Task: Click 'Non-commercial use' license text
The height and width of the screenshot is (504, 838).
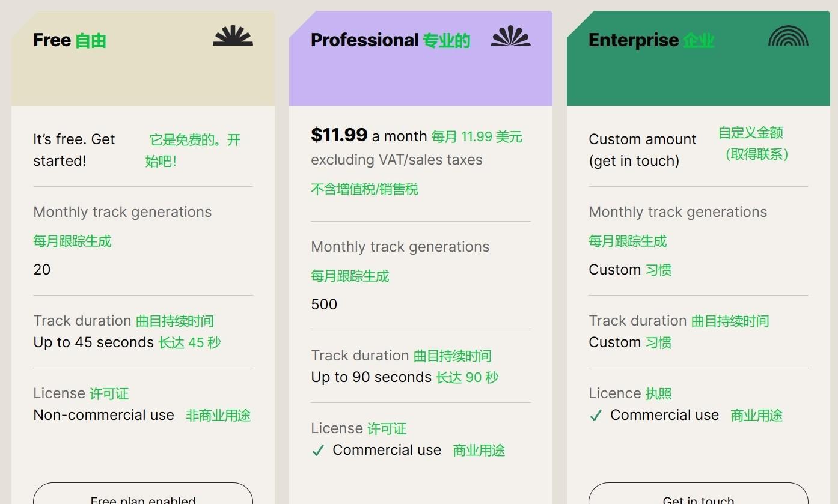Action: tap(104, 415)
